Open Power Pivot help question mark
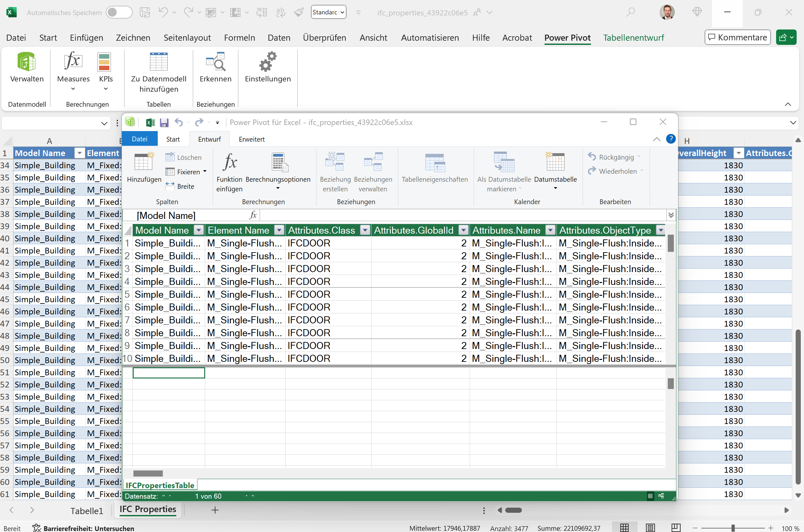 click(x=671, y=139)
